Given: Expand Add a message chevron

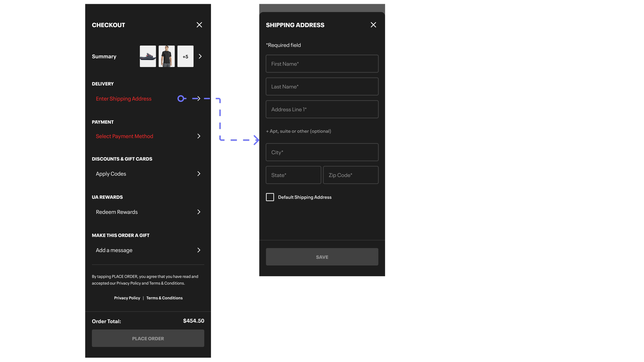Looking at the screenshot, I should point(199,250).
